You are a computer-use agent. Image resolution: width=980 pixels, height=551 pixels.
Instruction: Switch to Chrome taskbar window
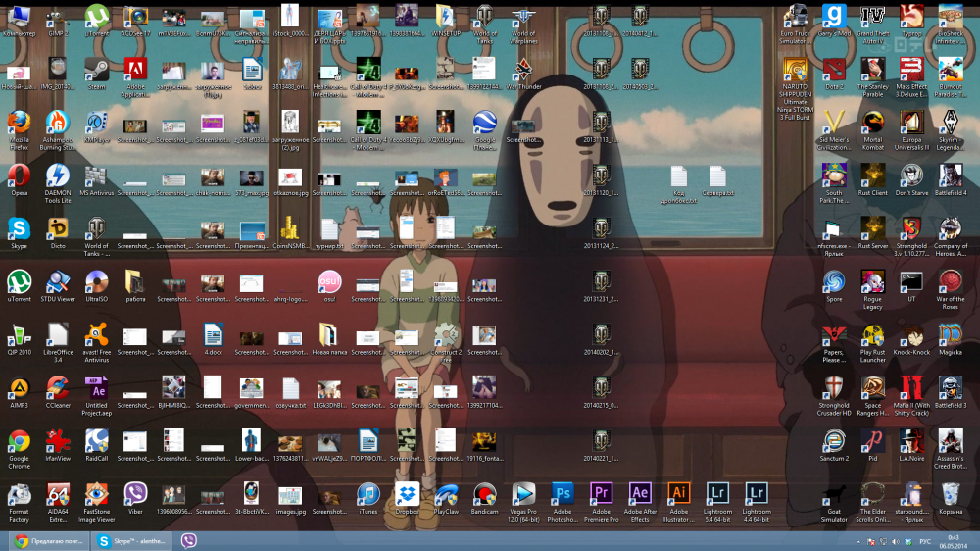pyautogui.click(x=50, y=541)
